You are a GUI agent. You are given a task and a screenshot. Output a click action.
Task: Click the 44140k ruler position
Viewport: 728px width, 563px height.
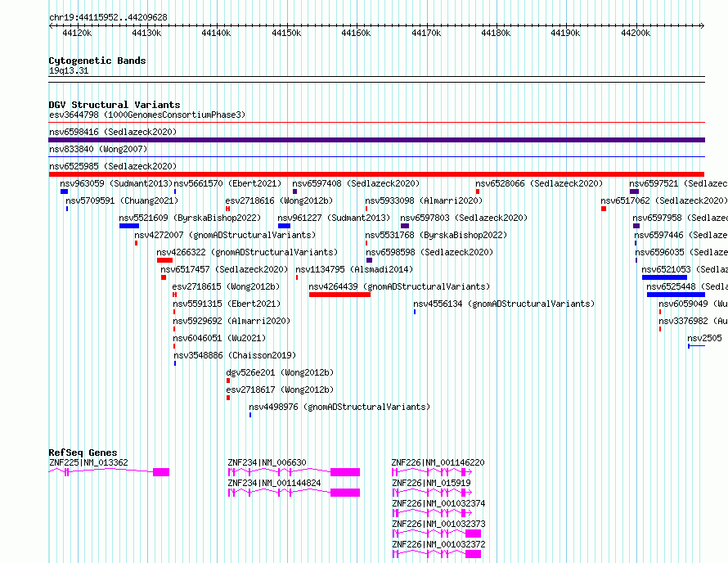[217, 33]
